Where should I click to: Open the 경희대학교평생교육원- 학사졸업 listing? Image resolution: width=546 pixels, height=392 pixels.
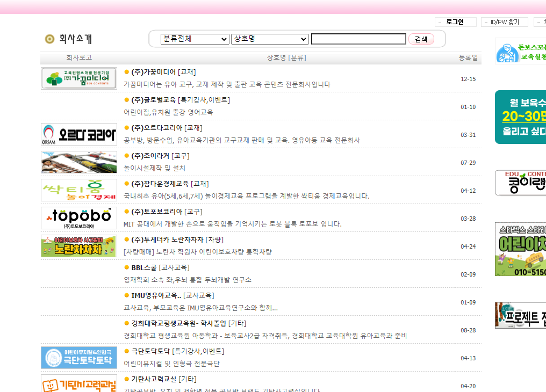(x=189, y=323)
